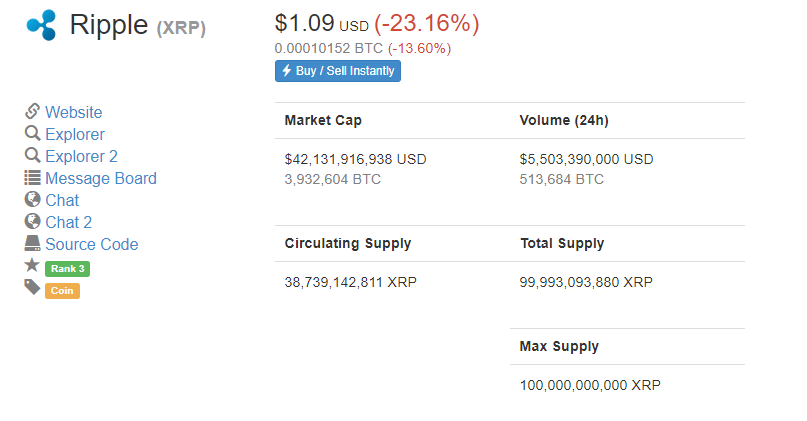
Task: Click the Ripple logo icon
Action: pyautogui.click(x=41, y=25)
